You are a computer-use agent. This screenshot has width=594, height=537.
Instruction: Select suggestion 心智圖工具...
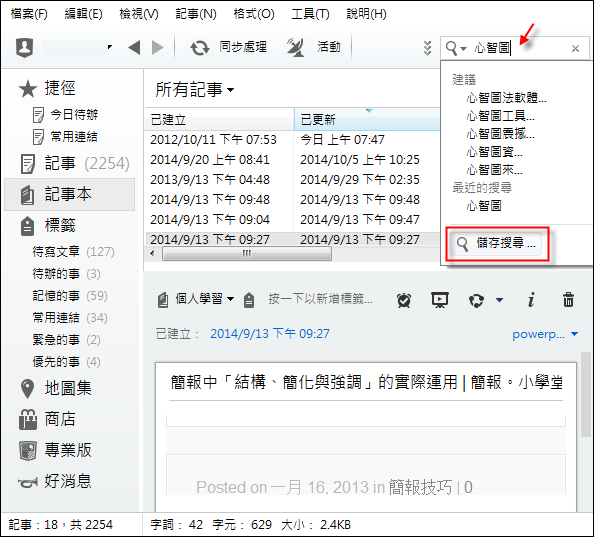tap(500, 116)
